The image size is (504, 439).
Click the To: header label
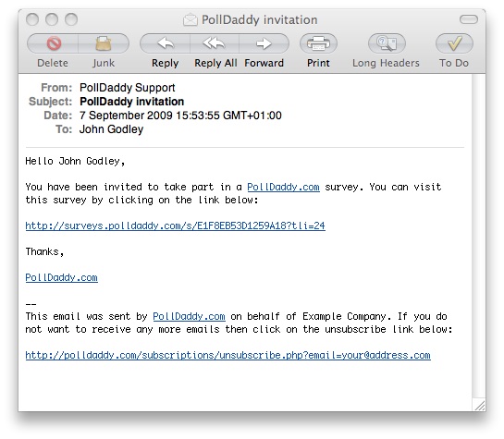64,129
